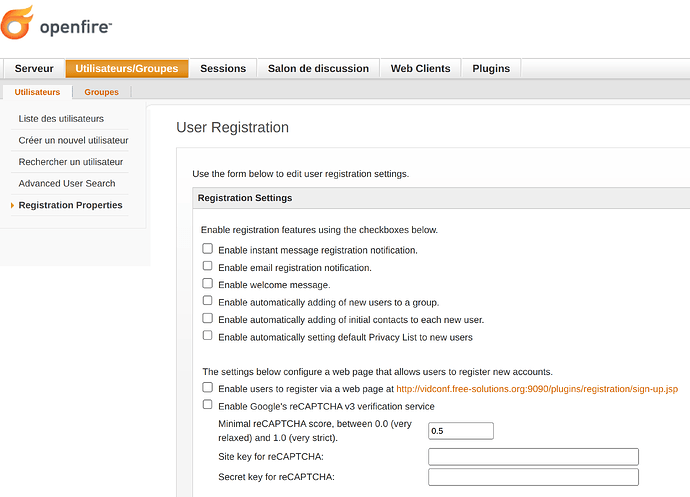Screen dimensions: 690x497
Task: Check Enable welcome message
Action: tap(207, 283)
